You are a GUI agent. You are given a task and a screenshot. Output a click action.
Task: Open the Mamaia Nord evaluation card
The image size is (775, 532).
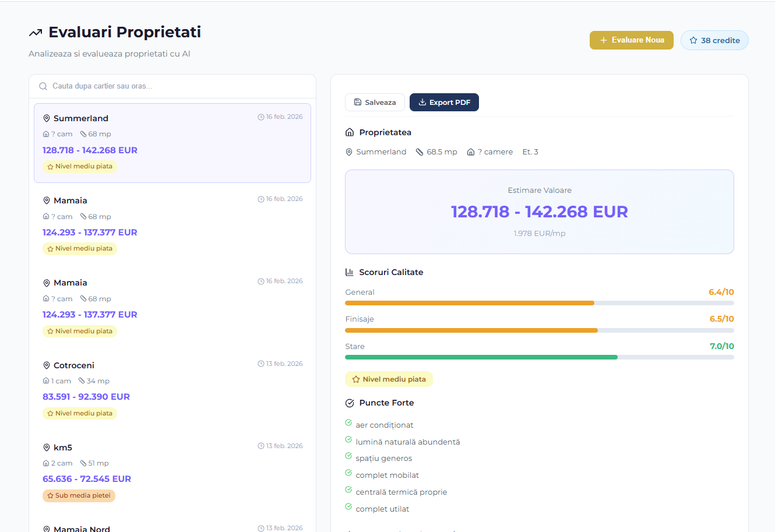172,526
